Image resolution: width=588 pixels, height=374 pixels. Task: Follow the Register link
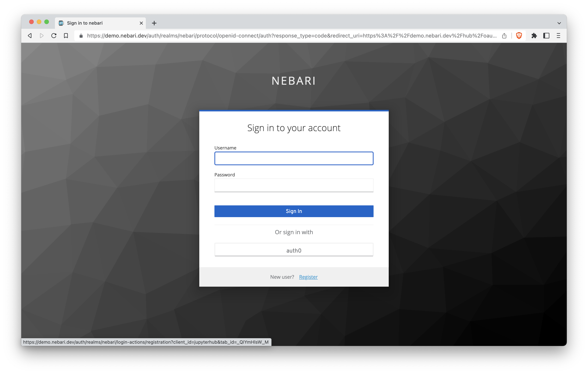pos(308,277)
